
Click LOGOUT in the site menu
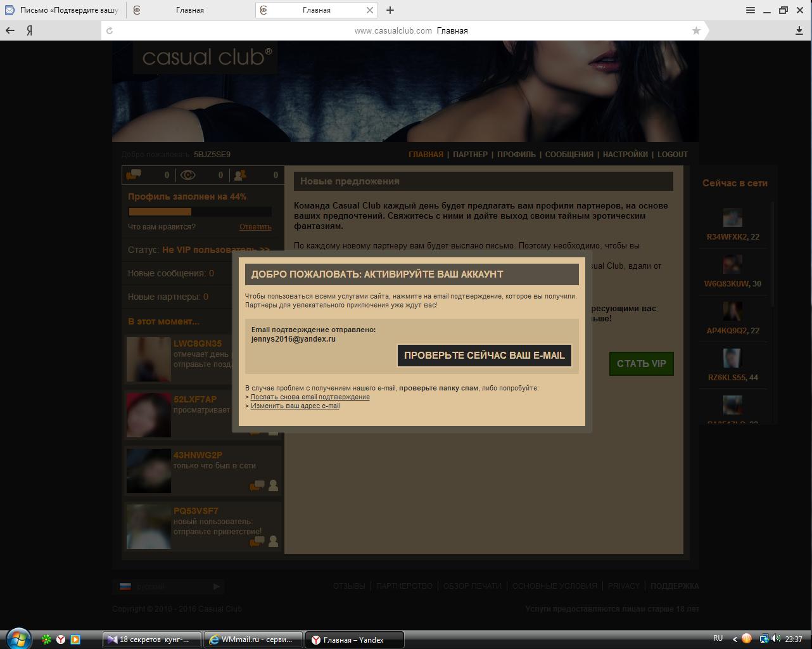pos(673,154)
